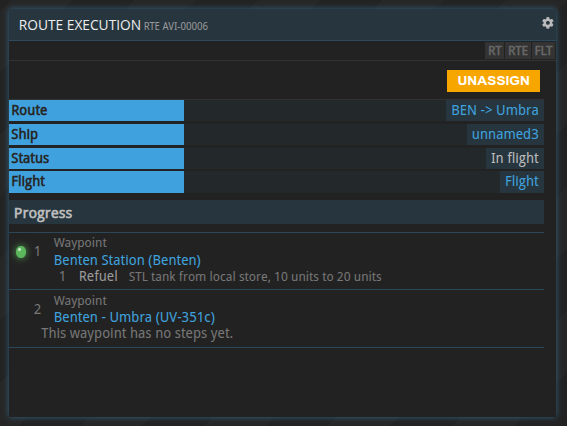Click the Flight field label
The image size is (567, 426).
point(96,182)
